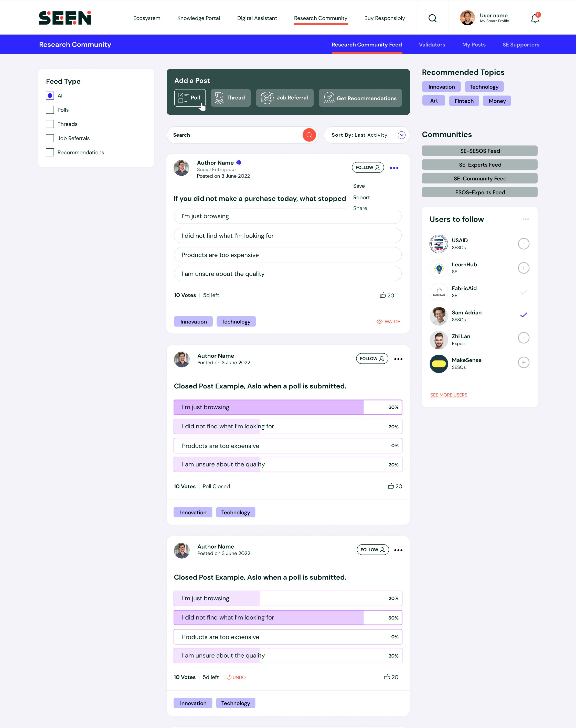Check the Polls feed type checkbox
The image size is (576, 728).
[x=50, y=110]
